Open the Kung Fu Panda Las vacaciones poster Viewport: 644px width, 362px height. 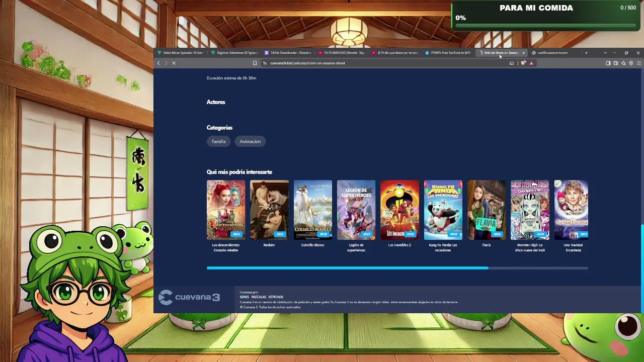pos(443,210)
